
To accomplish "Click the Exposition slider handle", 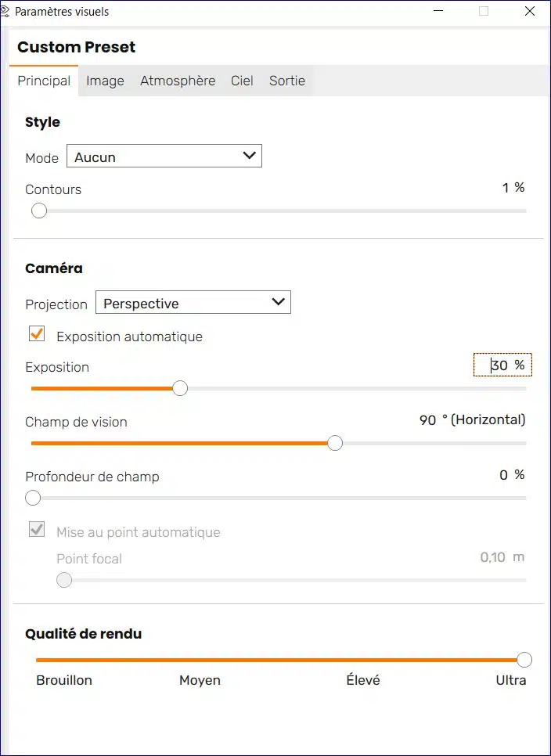I will click(x=180, y=389).
